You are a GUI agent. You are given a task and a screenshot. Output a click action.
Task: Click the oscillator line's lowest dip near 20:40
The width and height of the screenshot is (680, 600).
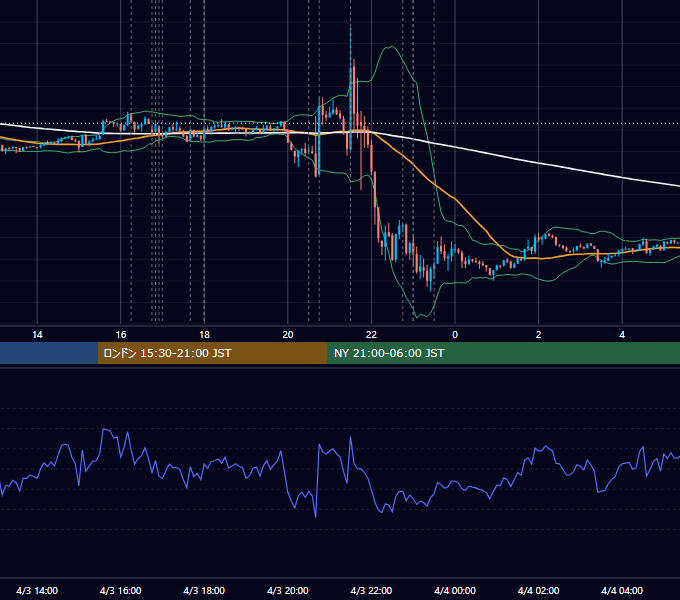coord(315,517)
